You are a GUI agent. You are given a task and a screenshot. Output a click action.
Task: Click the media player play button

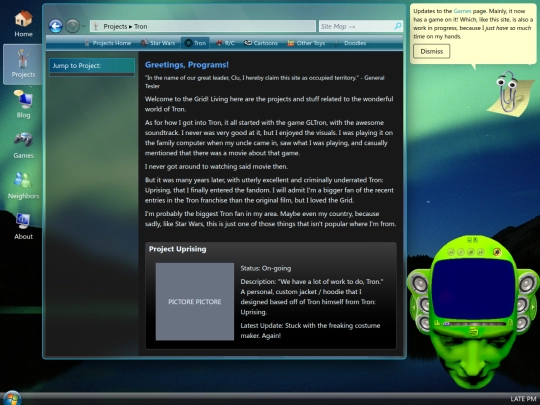click(461, 252)
